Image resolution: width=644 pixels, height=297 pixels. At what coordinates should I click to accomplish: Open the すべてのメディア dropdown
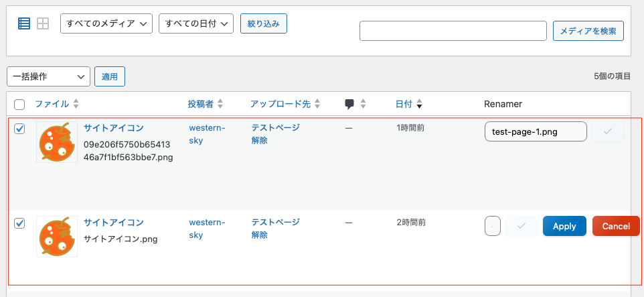[106, 23]
